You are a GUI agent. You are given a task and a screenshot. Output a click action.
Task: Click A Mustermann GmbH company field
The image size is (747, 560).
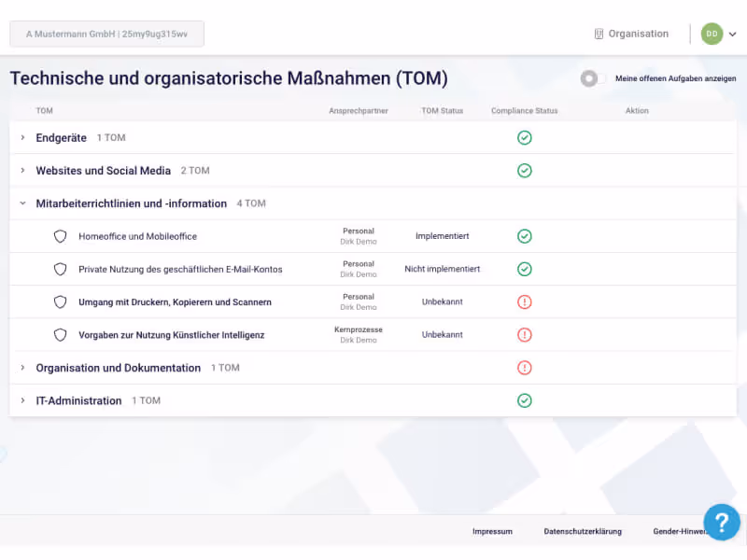tap(106, 34)
